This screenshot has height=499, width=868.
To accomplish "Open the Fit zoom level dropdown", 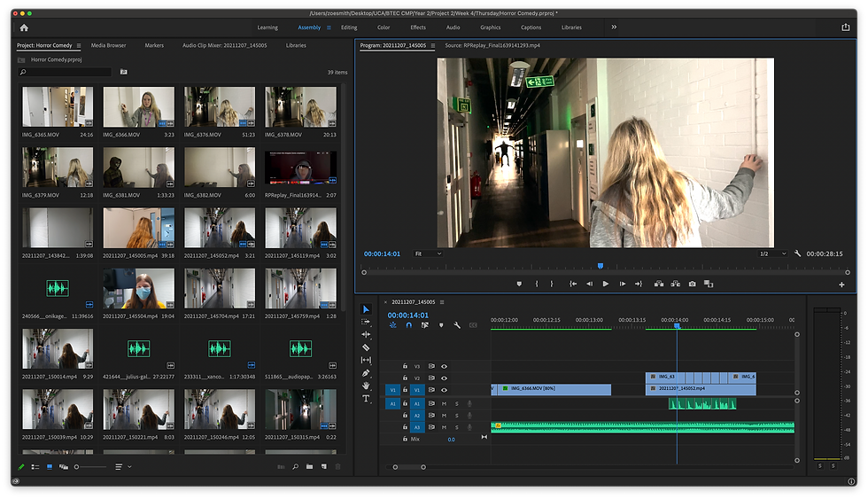I will [x=429, y=253].
